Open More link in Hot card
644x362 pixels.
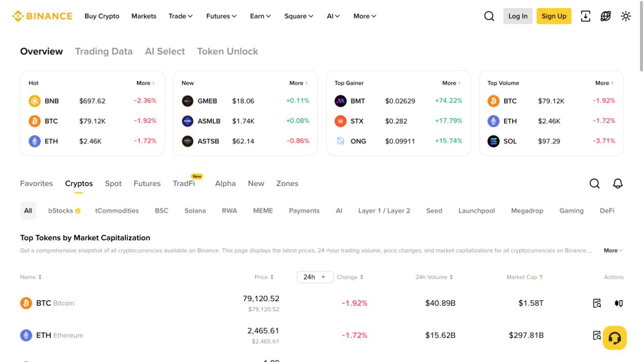146,83
